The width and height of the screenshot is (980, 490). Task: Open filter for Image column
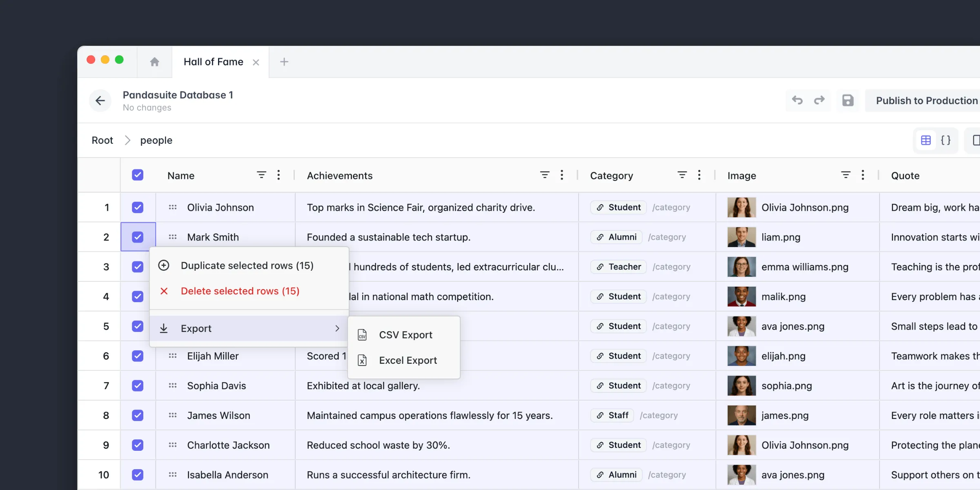coord(846,175)
